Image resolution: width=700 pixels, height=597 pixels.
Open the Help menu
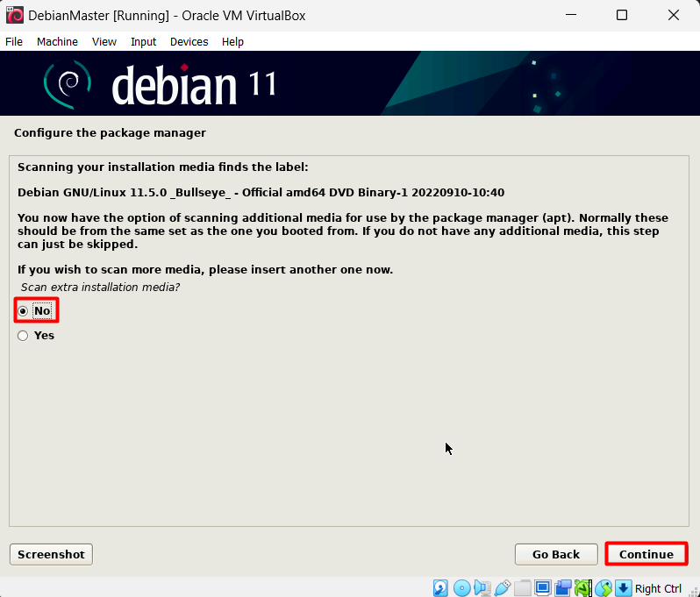click(232, 41)
